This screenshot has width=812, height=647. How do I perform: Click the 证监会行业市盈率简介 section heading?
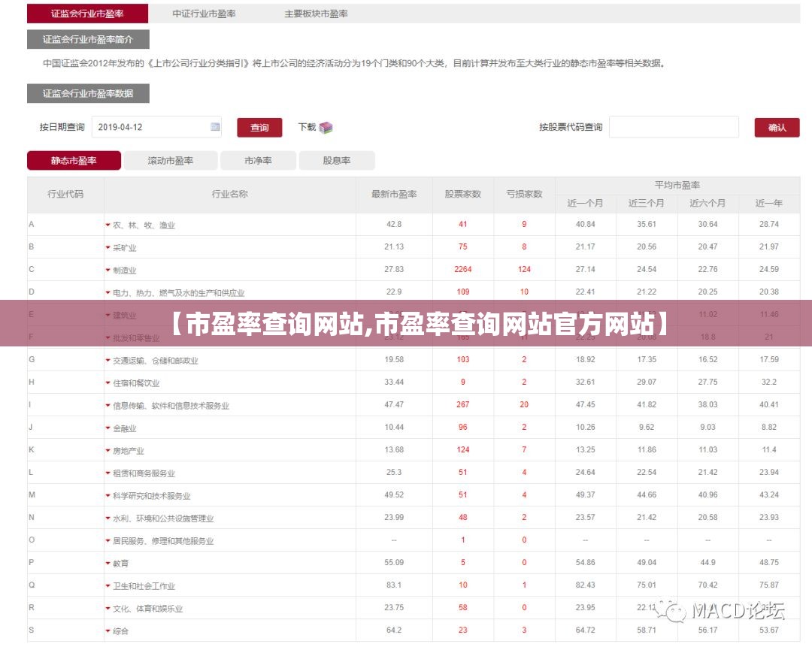point(88,39)
